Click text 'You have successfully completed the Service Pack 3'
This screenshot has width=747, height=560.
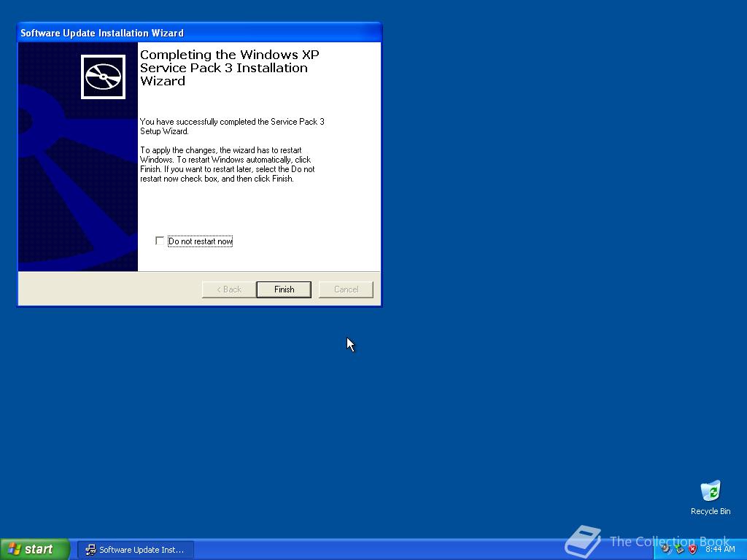pos(232,122)
